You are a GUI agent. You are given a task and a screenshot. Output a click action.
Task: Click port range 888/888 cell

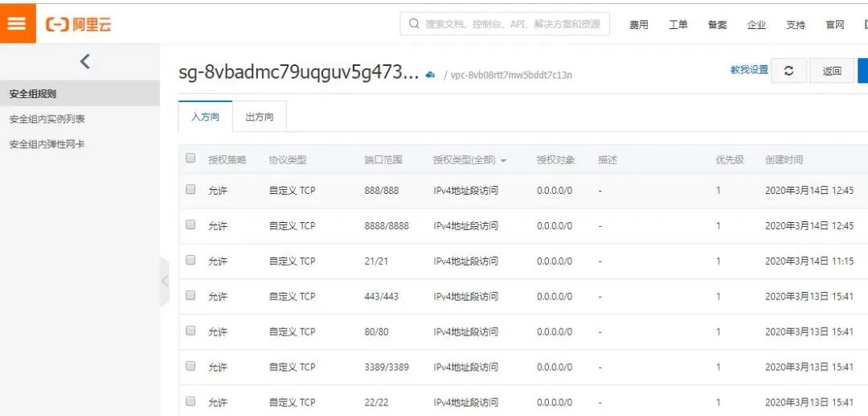click(x=382, y=191)
